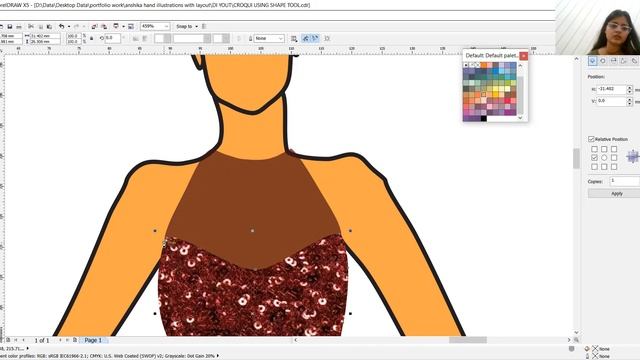Toggle the Relative Position checkbox
The width and height of the screenshot is (640, 360).
pos(591,139)
